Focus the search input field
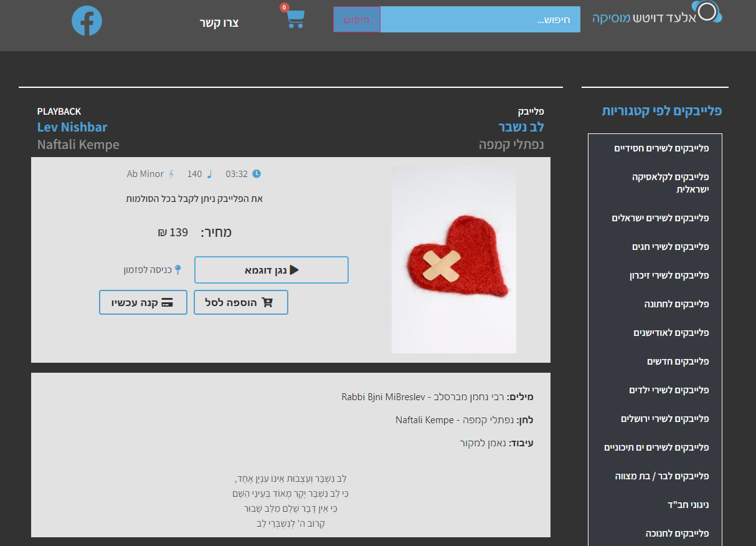This screenshot has width=756, height=546. 480,19
